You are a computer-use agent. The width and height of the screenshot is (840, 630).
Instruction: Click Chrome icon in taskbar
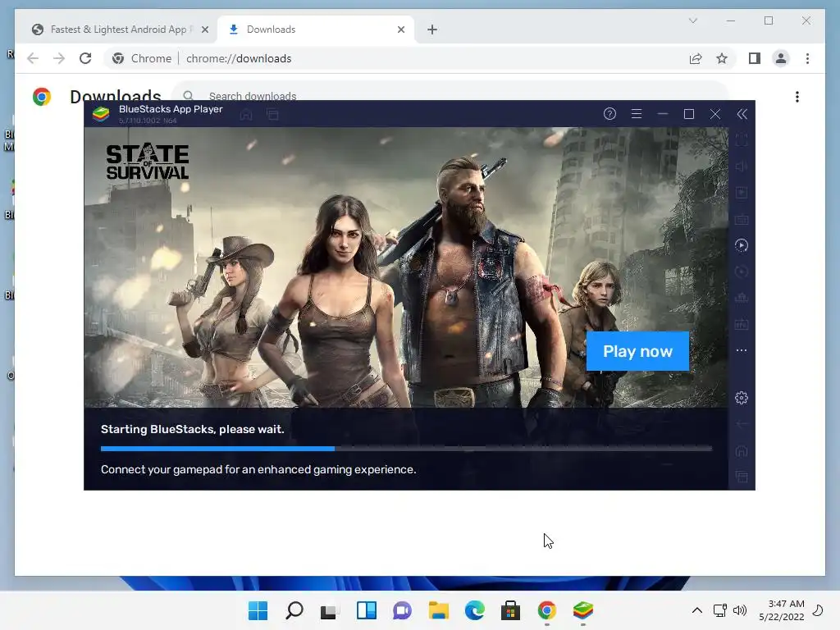coord(547,610)
